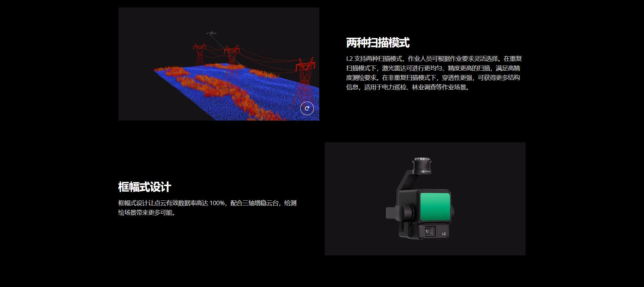Click the replay icon on point cloud video
This screenshot has height=287, width=644.
click(x=307, y=108)
